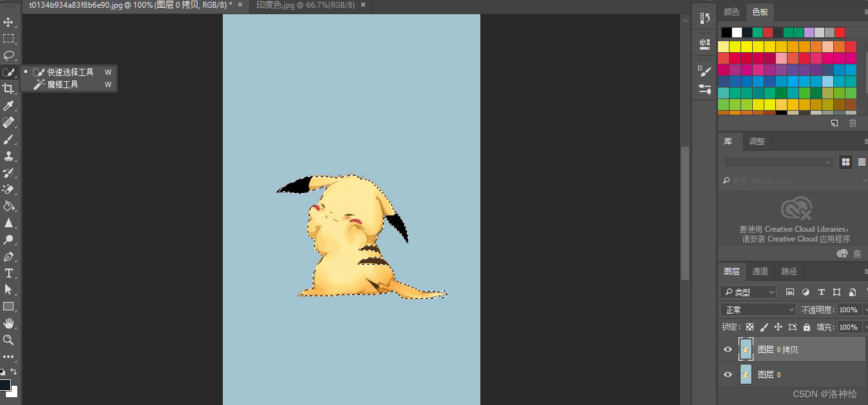
Task: Select the Move tool
Action: click(8, 22)
